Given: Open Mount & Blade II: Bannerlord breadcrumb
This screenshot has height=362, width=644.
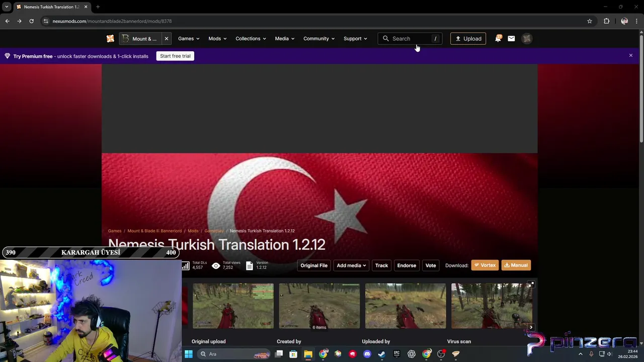Looking at the screenshot, I should point(154,231).
